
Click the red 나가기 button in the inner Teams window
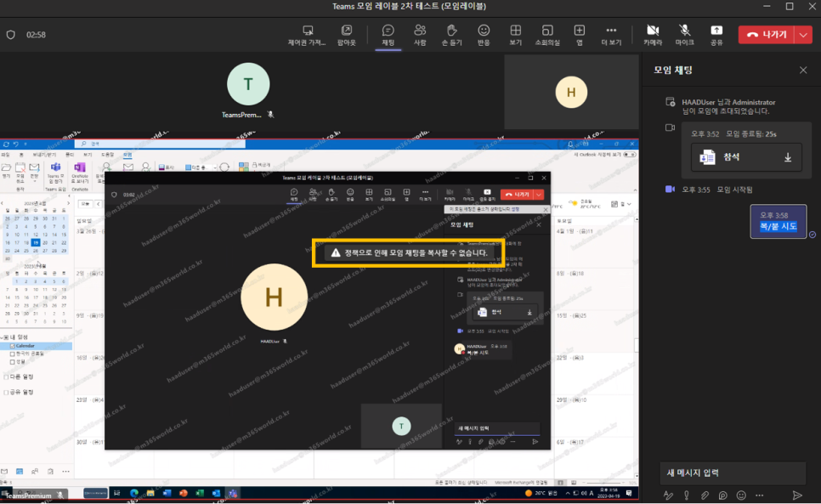click(518, 195)
